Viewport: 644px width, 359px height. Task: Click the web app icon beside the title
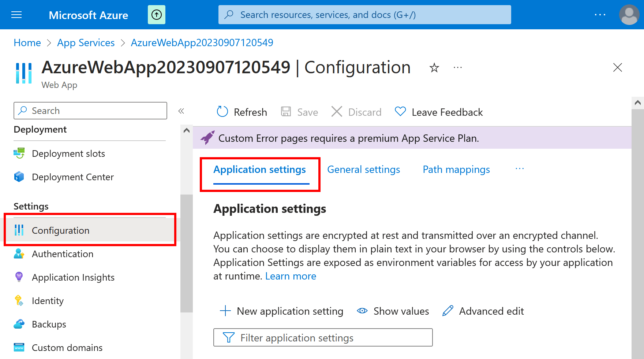tap(24, 73)
